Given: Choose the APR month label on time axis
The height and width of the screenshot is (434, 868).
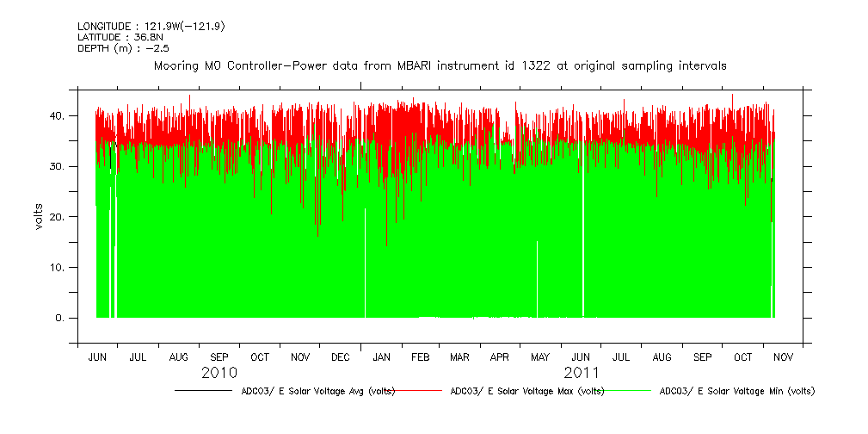Looking at the screenshot, I should pyautogui.click(x=500, y=356).
